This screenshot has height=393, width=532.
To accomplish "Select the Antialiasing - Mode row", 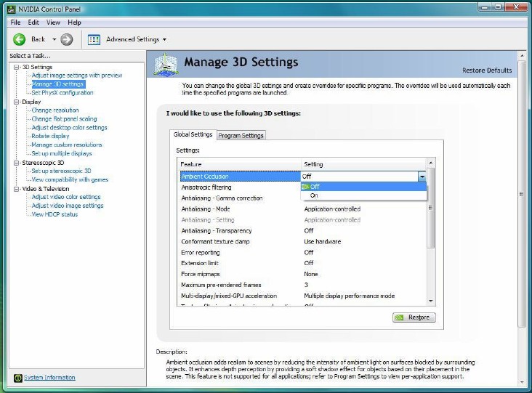I will pos(302,209).
